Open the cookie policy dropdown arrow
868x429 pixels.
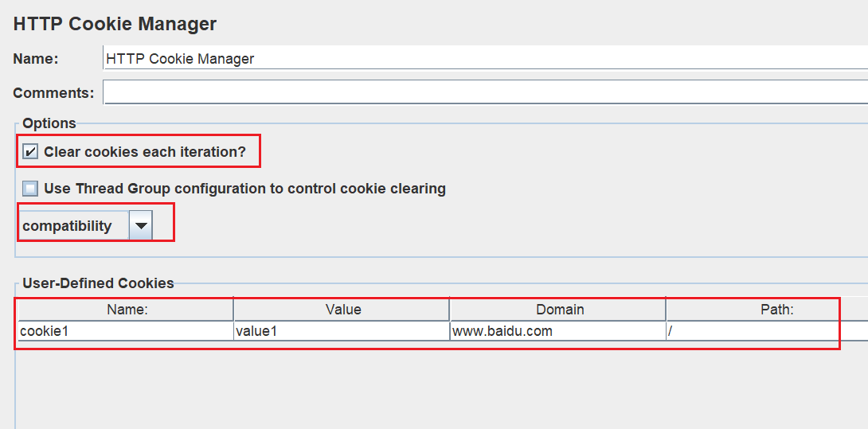(141, 225)
